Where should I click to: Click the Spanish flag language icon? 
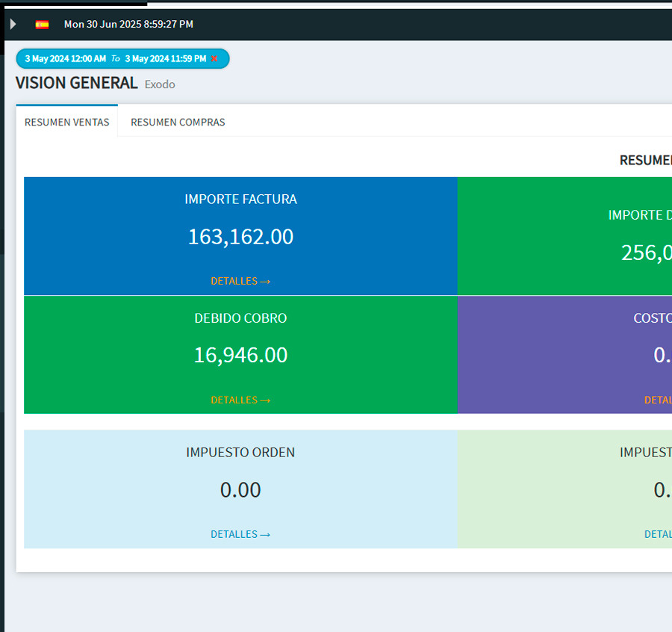[x=43, y=25]
